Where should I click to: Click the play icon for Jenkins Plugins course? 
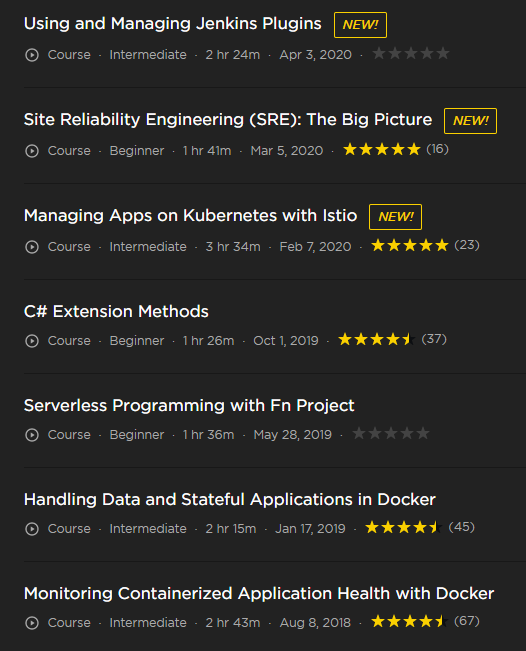tap(32, 55)
